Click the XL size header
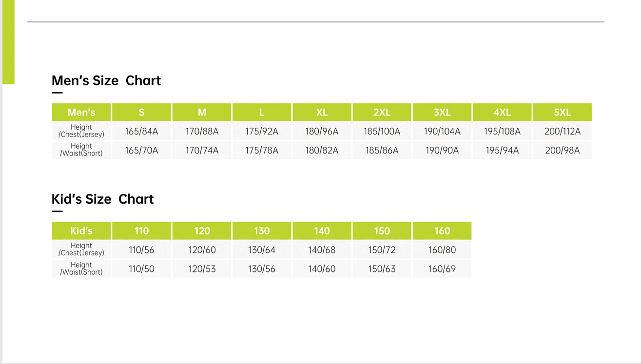Image resolution: width=641 pixels, height=364 pixels. (x=322, y=113)
